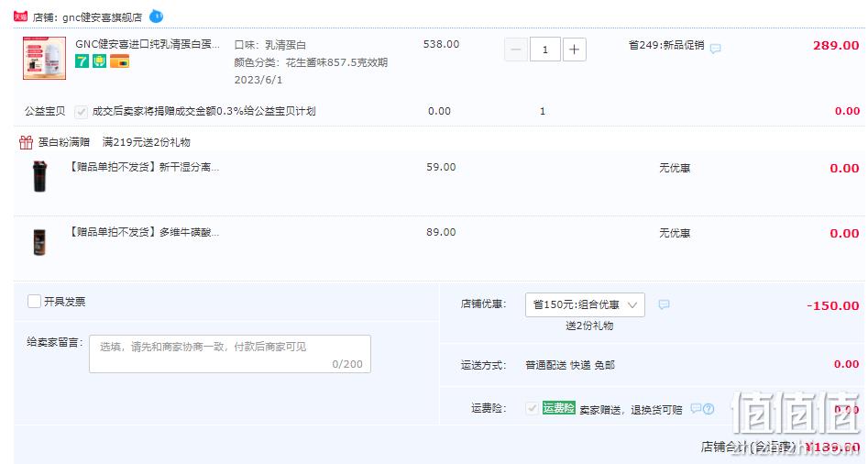Screen dimensions: 868x464
Task: Click the 满219元送2份礼物 promotion text
Action: tap(146, 142)
